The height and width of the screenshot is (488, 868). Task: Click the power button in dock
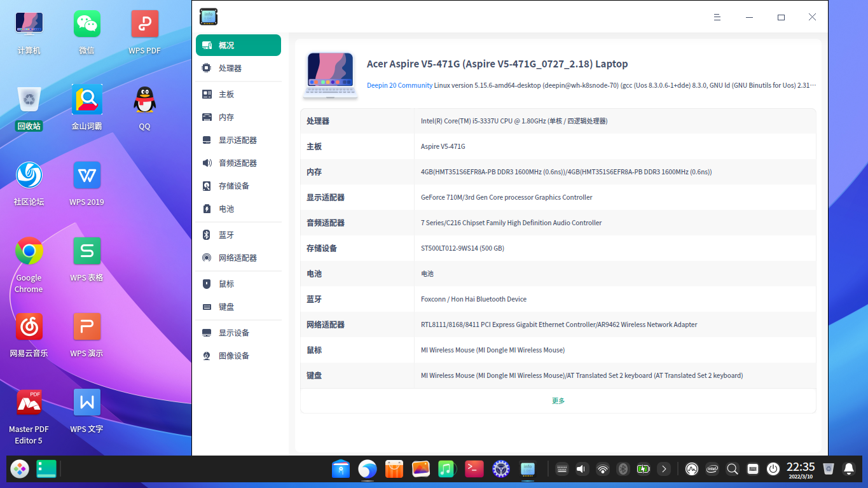[773, 469]
